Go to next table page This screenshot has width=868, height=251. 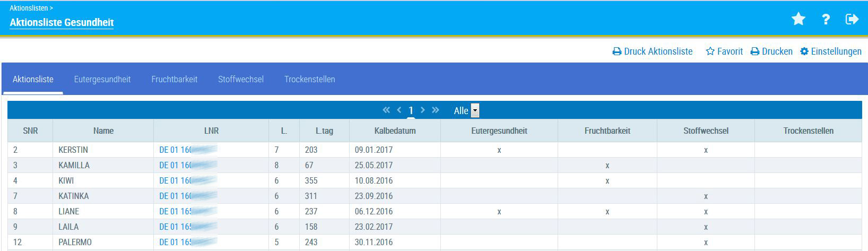click(x=423, y=110)
